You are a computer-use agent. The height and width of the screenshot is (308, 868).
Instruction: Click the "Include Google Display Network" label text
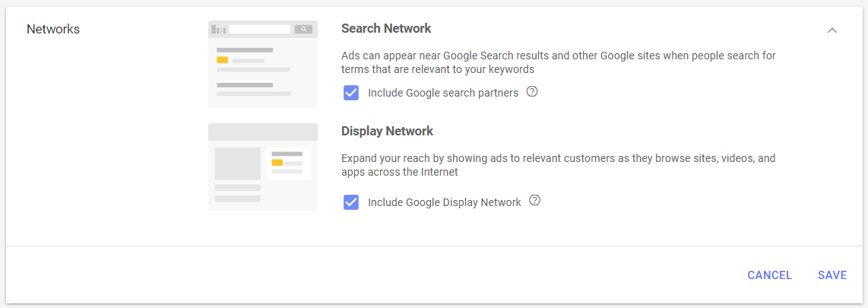click(x=445, y=203)
